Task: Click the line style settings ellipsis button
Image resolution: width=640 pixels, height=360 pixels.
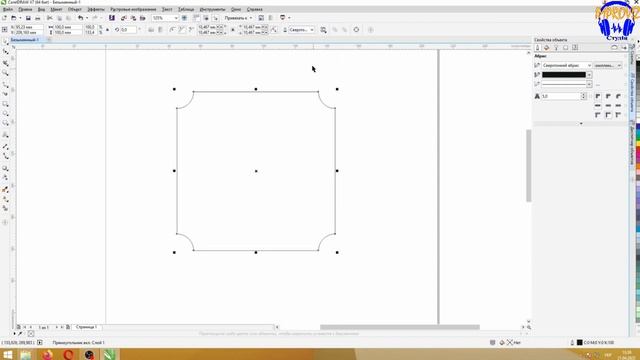Action: click(x=598, y=84)
